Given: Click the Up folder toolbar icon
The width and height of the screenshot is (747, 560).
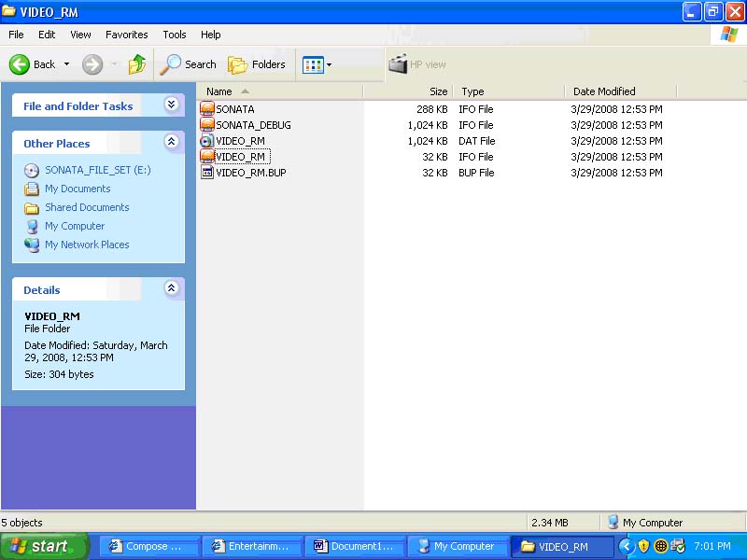Looking at the screenshot, I should 137,64.
